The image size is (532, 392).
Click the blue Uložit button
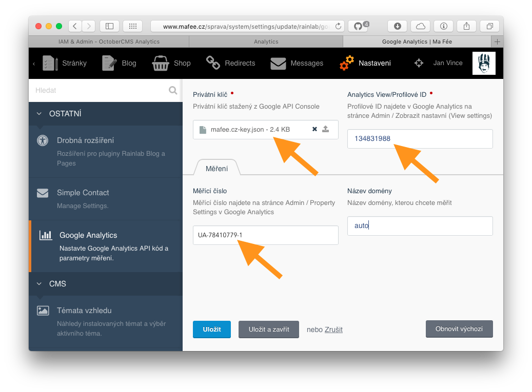(212, 329)
